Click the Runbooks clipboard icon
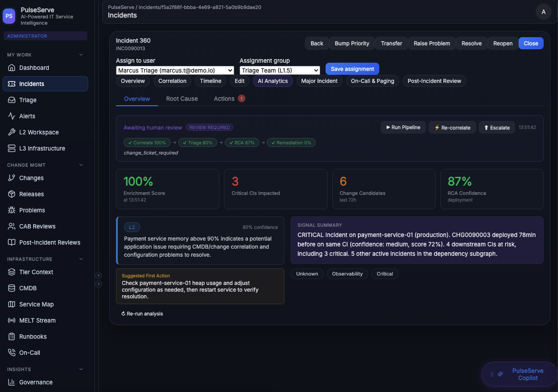Viewport: 558px width, 392px height. pos(12,336)
